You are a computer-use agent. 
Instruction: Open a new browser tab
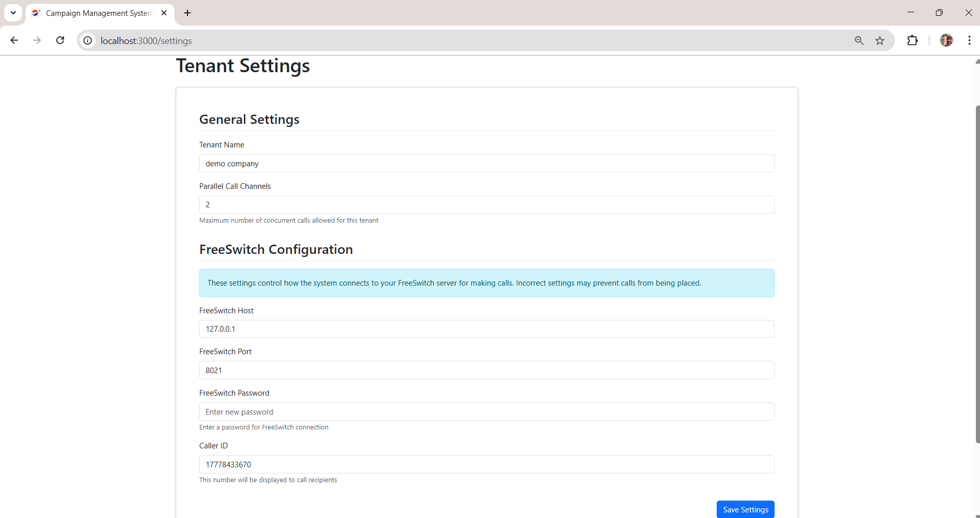pos(187,13)
